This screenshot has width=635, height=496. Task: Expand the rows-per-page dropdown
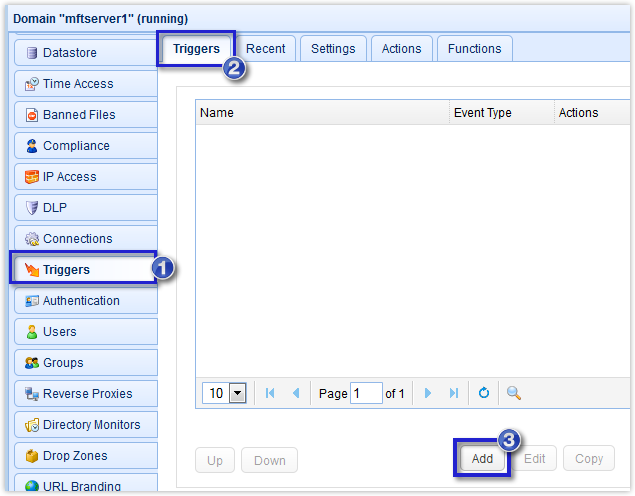(x=237, y=393)
